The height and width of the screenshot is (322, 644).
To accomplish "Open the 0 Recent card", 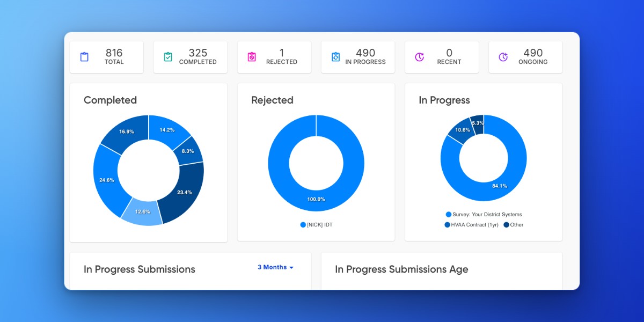I will (x=442, y=57).
